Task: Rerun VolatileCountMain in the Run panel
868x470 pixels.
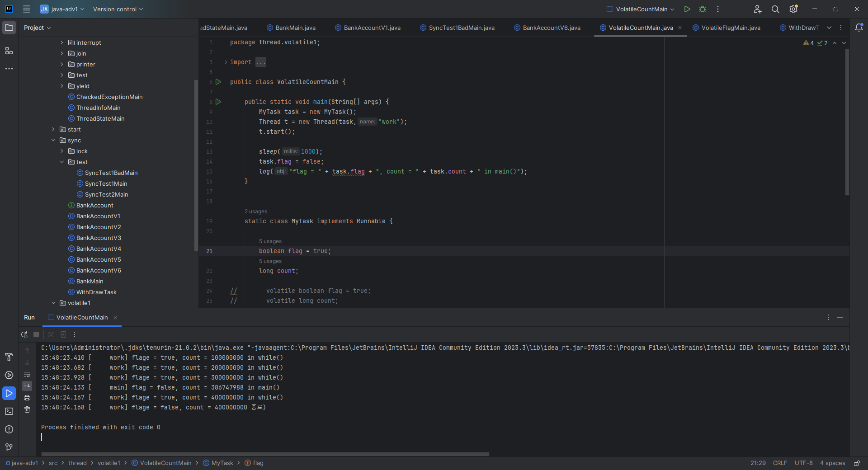Action: [x=24, y=334]
